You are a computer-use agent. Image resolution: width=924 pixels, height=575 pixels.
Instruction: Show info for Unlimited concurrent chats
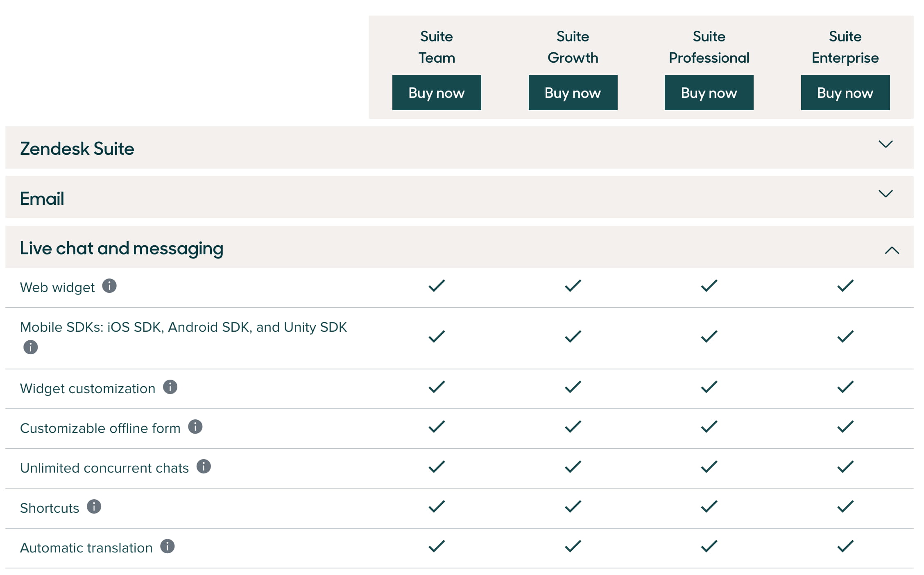point(204,466)
